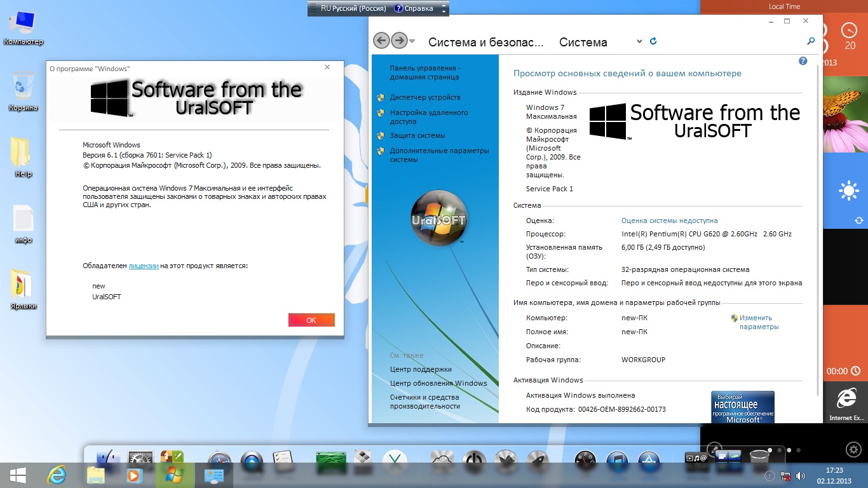This screenshot has height=488, width=868.
Task: Open the Twitter bird dock icon
Action: 506,460
